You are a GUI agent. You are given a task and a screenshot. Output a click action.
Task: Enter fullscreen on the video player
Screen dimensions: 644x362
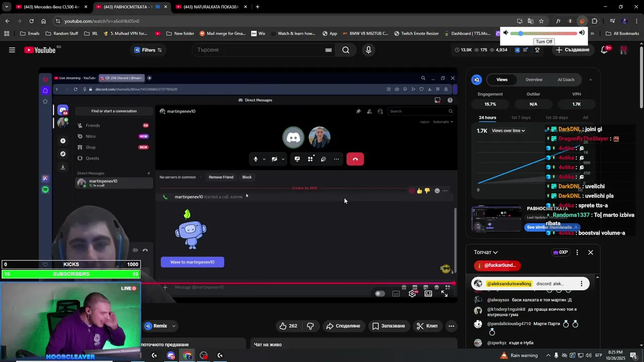pos(444,294)
